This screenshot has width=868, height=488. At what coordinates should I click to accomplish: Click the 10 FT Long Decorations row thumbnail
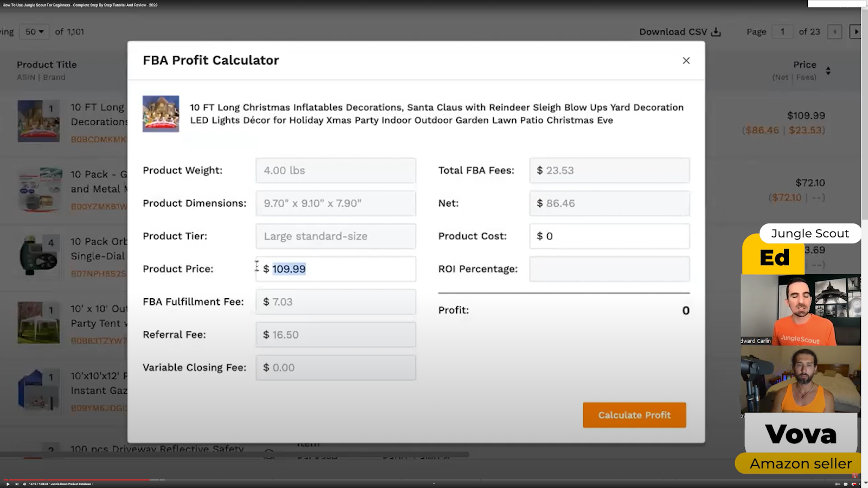tap(39, 121)
